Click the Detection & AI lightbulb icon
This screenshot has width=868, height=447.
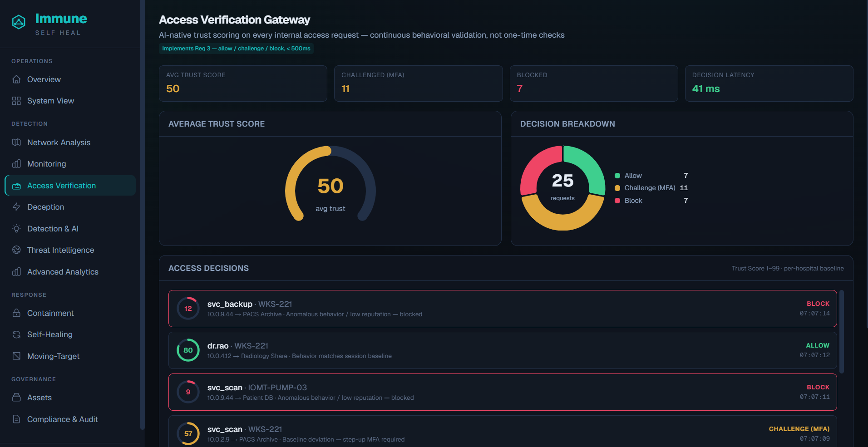tap(16, 229)
